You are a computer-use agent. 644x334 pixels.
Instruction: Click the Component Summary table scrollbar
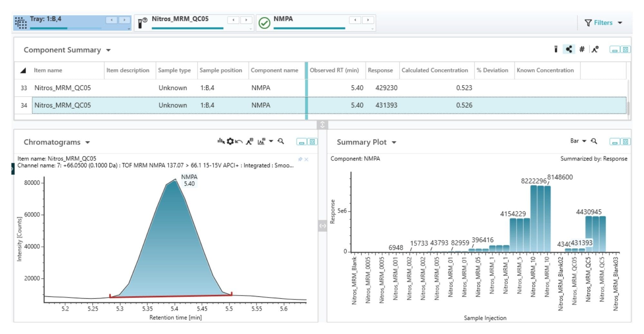[x=628, y=108]
